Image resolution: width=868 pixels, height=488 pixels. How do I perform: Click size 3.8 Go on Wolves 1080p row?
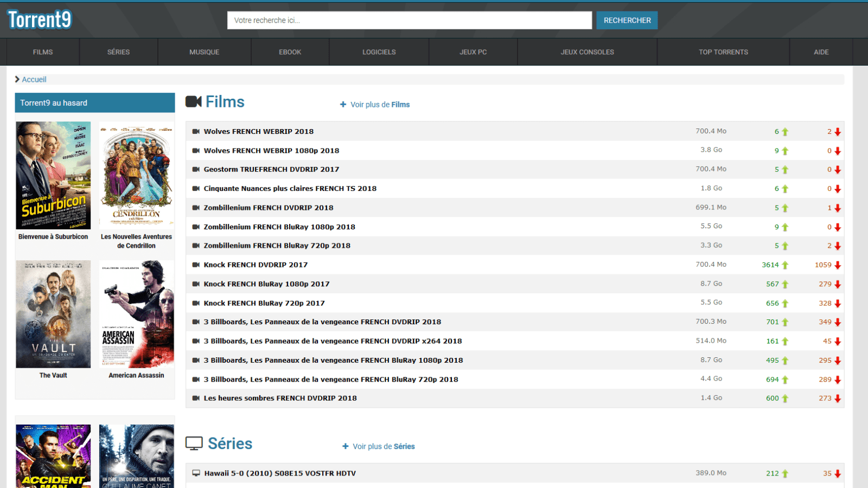click(711, 150)
